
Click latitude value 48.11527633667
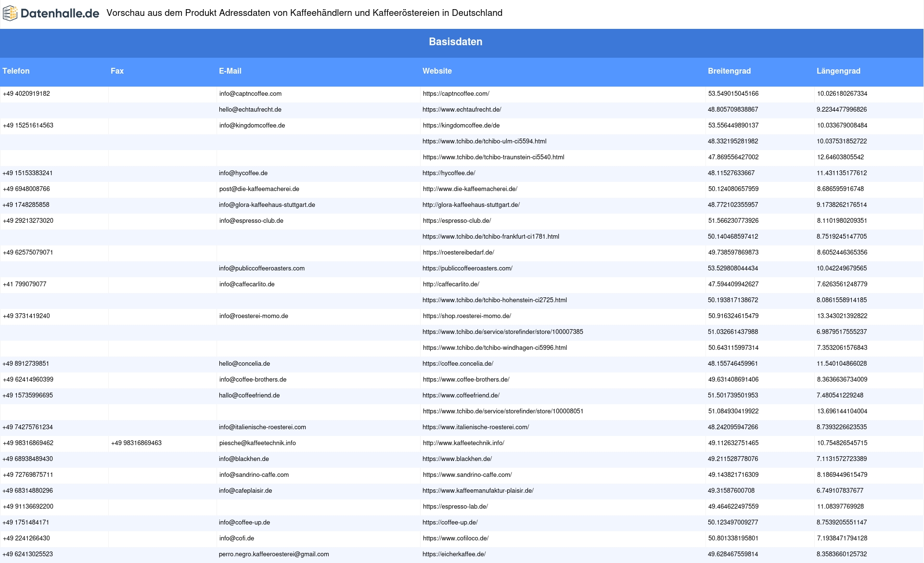731,173
